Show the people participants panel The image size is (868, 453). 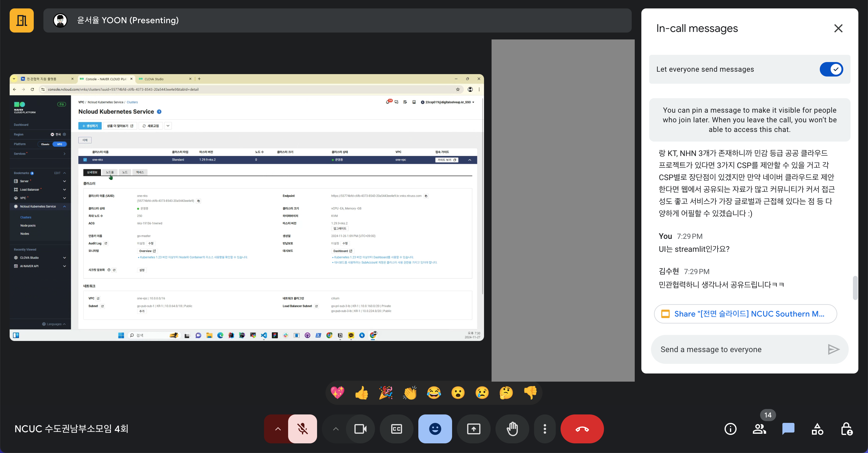click(x=759, y=429)
